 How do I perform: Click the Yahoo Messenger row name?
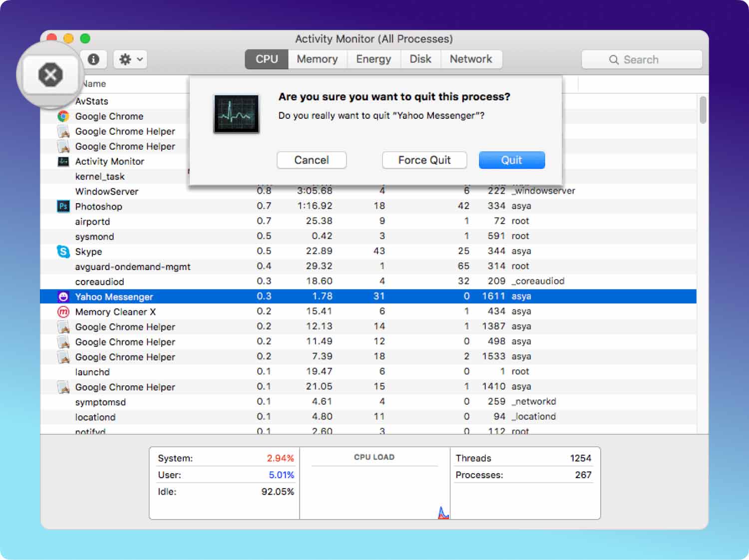point(114,297)
